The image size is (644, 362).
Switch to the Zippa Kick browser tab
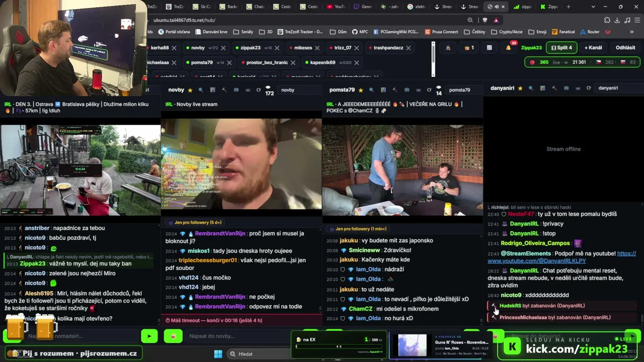(x=549, y=7)
